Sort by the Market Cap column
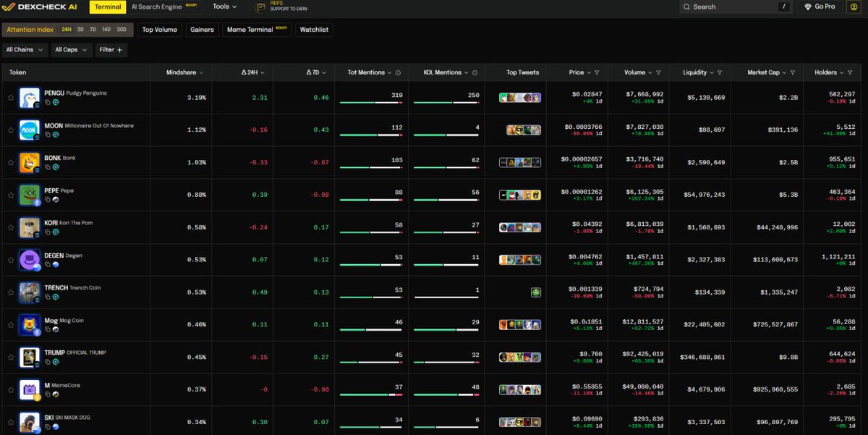 767,72
